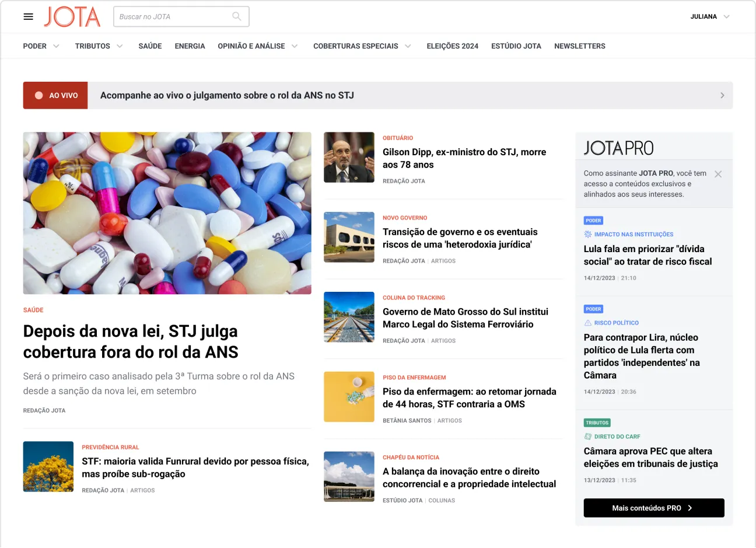
Task: Open the Saúde nav section
Action: pos(150,46)
